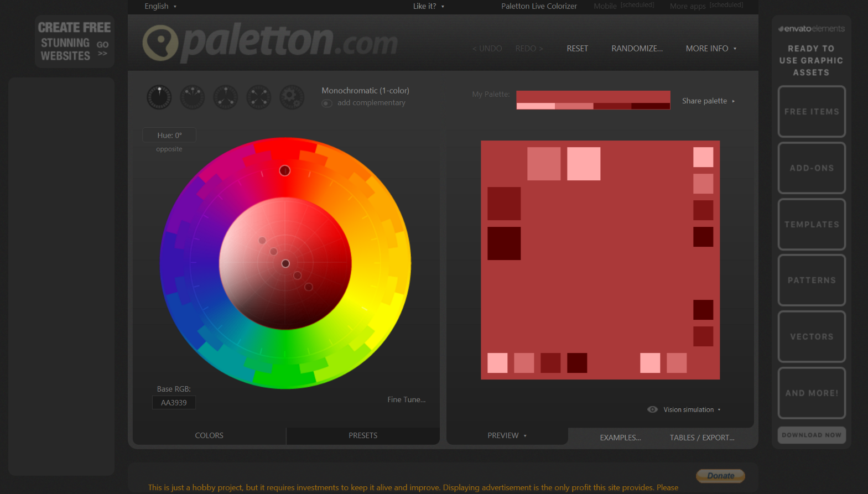
Task: Click the Mobile scheduled link
Action: coord(623,6)
